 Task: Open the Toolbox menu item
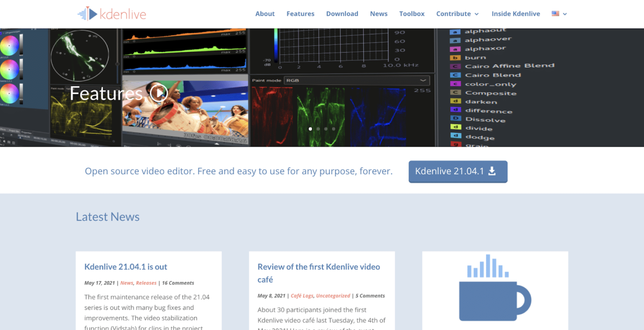pos(412,14)
